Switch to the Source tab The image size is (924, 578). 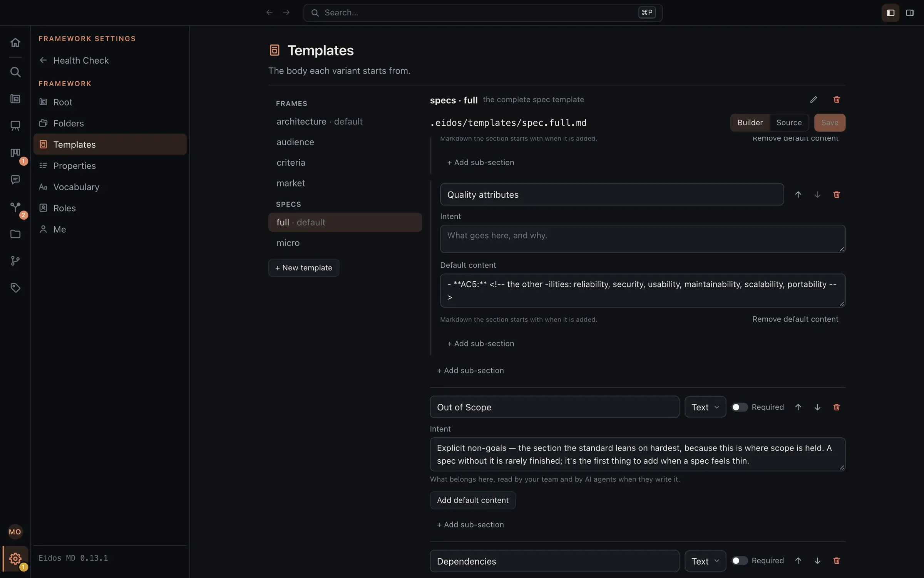(789, 123)
